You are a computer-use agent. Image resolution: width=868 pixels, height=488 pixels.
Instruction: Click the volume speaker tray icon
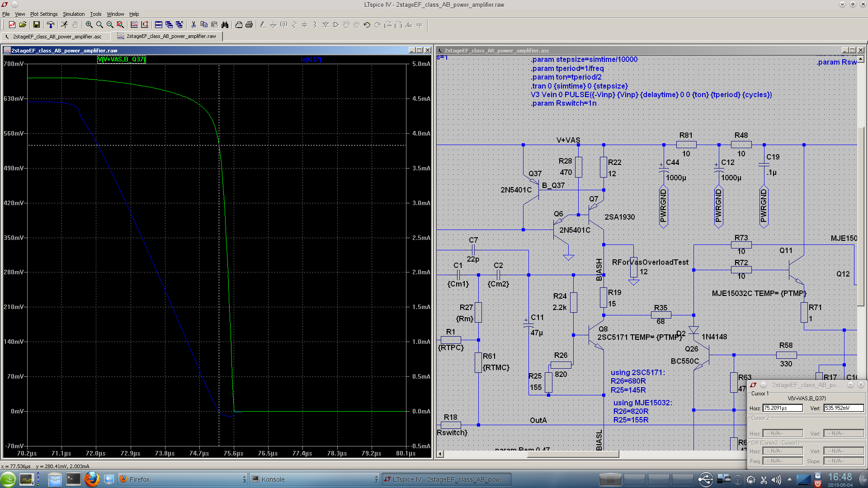pos(776,480)
